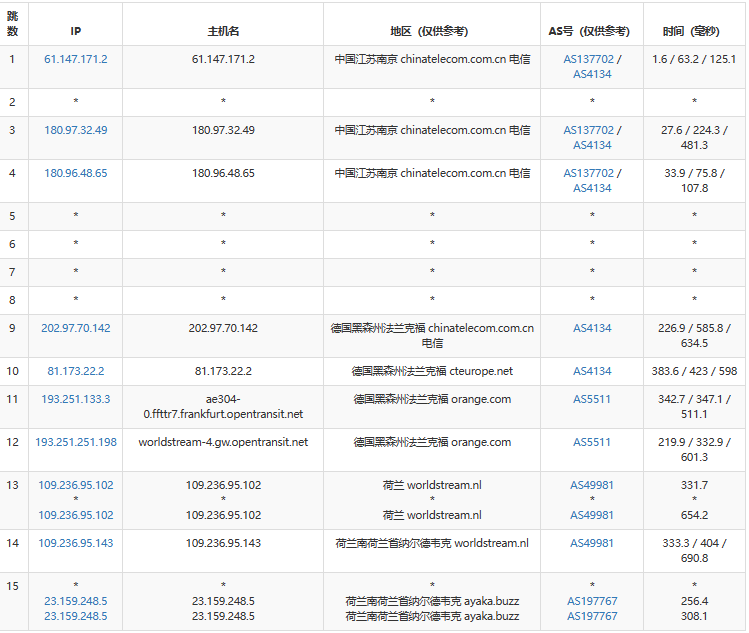Open IP link 61.147.171.2
Viewport: 749px width, 633px height.
tap(75, 59)
